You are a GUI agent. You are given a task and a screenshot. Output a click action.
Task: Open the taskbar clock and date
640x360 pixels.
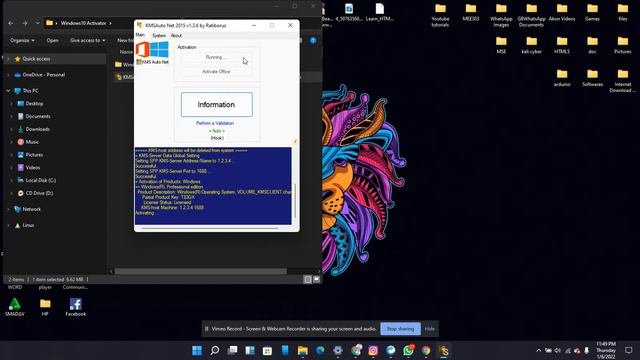(606, 350)
